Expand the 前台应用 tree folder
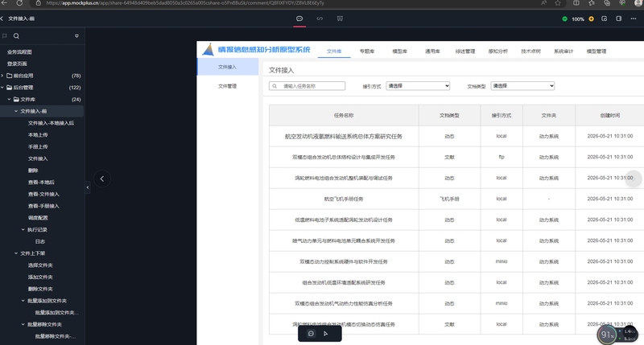Screen dimensions: 644x345 (x=2, y=76)
